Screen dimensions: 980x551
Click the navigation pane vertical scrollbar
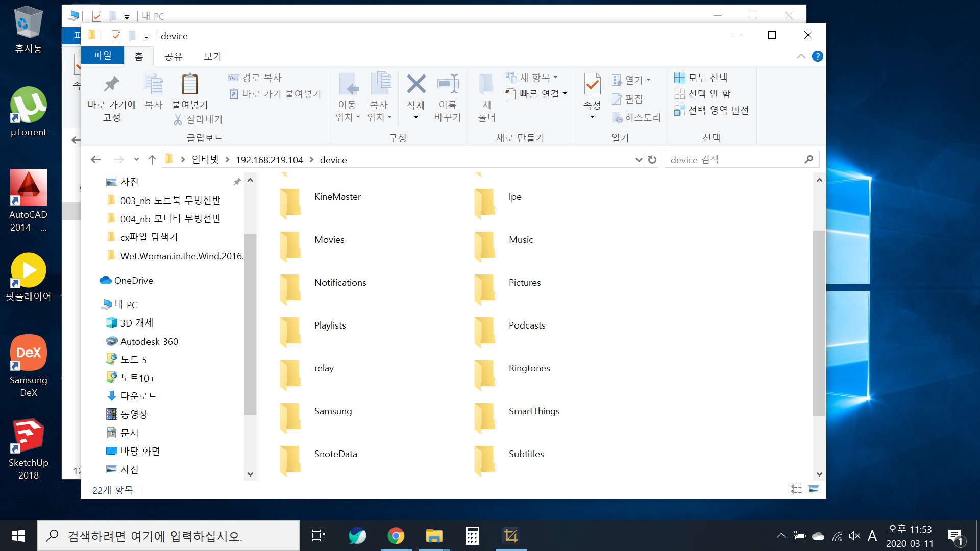(x=250, y=324)
